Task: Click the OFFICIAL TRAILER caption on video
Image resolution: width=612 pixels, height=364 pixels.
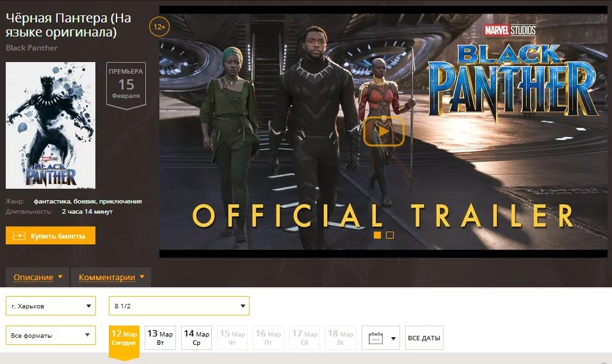Action: [x=383, y=216]
